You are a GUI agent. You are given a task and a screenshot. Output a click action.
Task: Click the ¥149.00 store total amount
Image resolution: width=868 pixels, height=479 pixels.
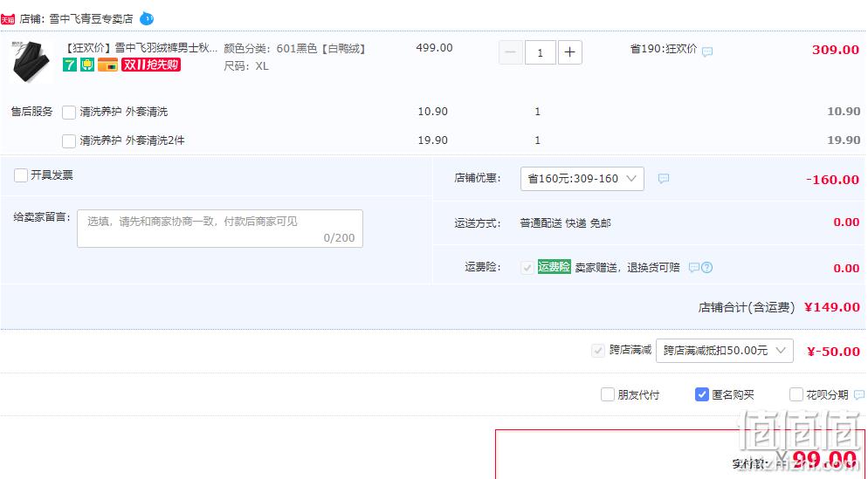pyautogui.click(x=832, y=307)
